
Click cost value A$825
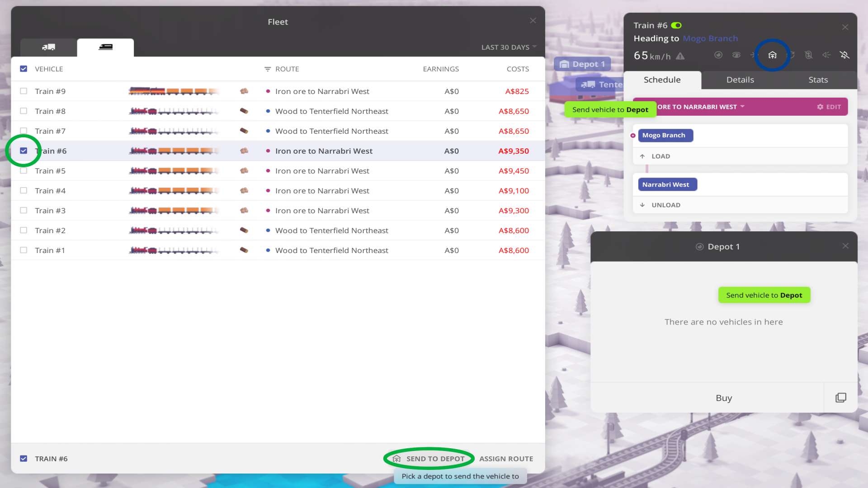pos(517,91)
